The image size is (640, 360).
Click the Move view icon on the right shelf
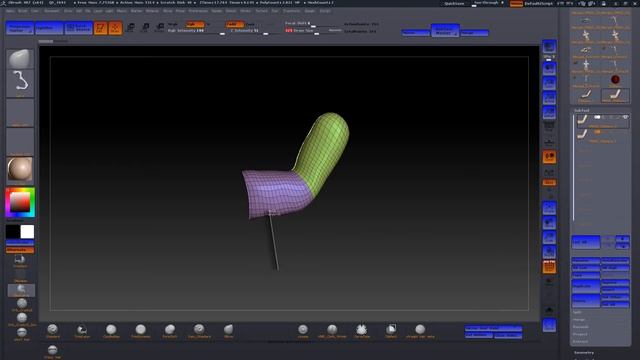[x=549, y=223]
